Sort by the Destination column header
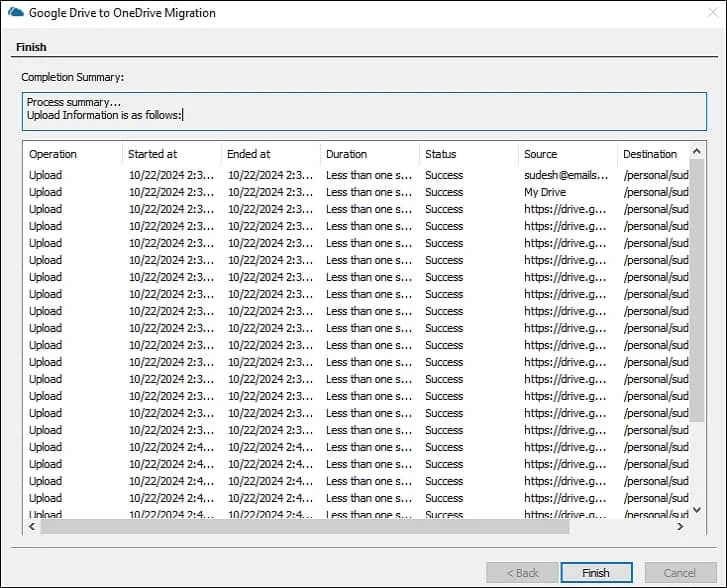727x588 pixels. click(x=653, y=154)
